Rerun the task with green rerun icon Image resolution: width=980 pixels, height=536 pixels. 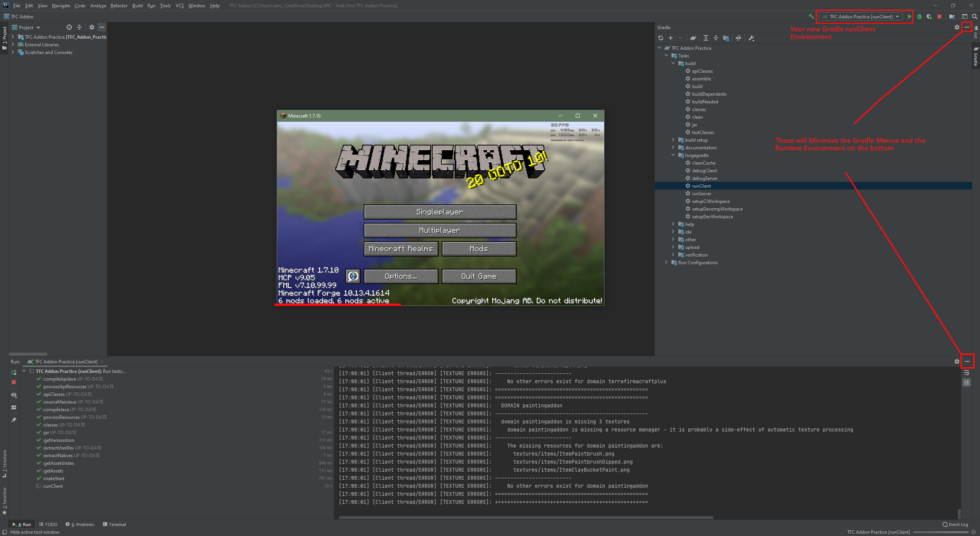[14, 373]
